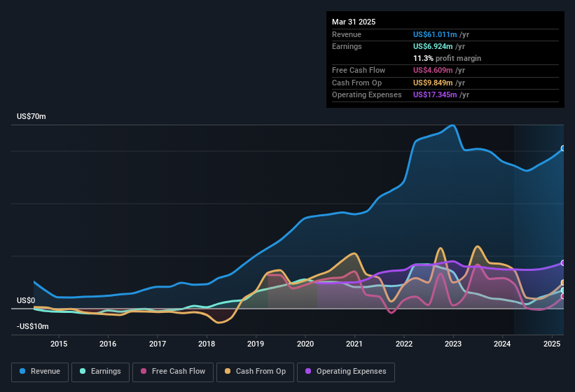The height and width of the screenshot is (392, 575).
Task: Click the Free Cash Flow pink endpoint marker
Action: click(563, 296)
